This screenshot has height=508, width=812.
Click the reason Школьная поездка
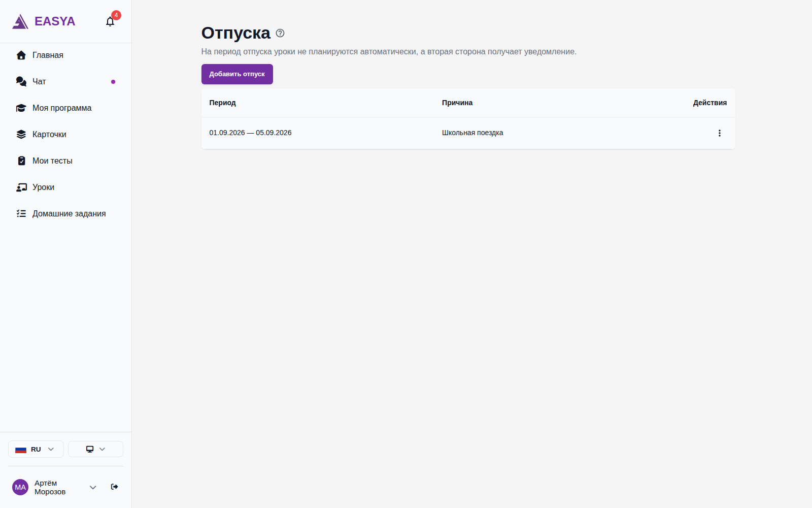point(472,133)
